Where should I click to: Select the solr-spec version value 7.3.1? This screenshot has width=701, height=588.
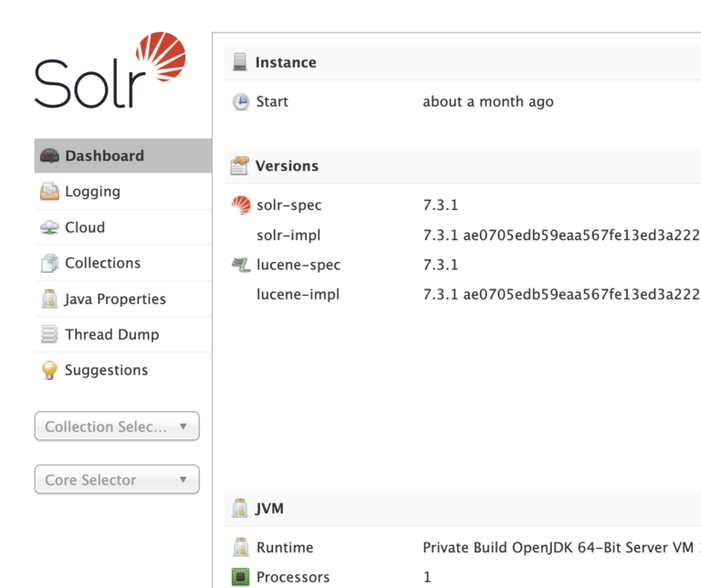pos(440,205)
